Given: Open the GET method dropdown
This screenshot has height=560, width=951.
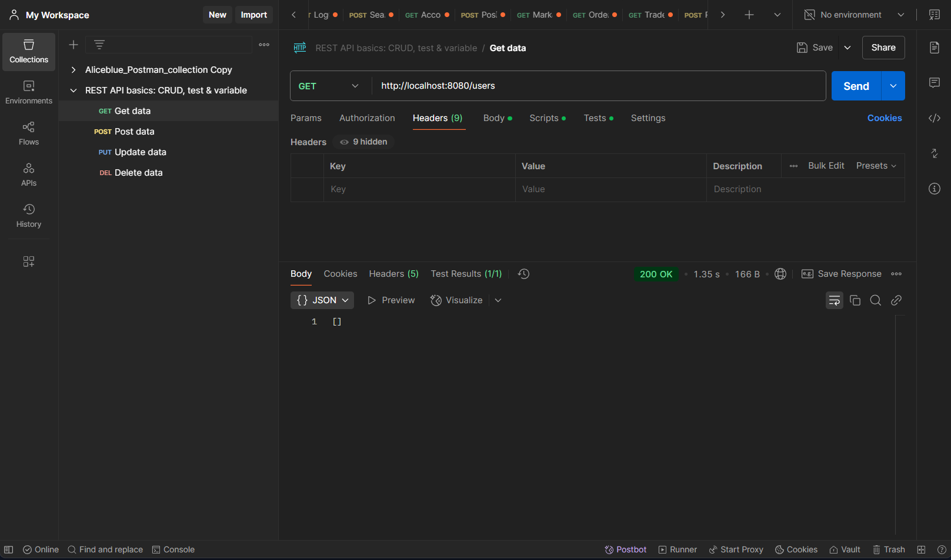Looking at the screenshot, I should (x=330, y=86).
